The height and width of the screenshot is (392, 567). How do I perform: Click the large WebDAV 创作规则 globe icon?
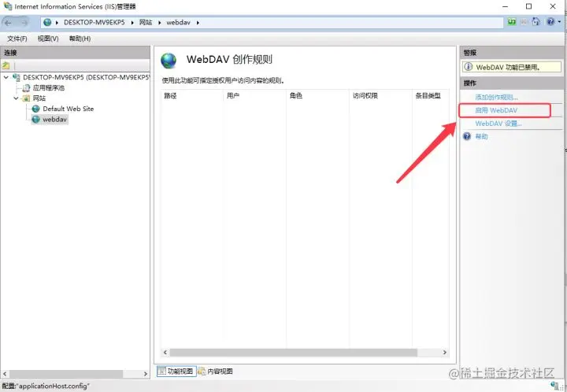(x=169, y=61)
